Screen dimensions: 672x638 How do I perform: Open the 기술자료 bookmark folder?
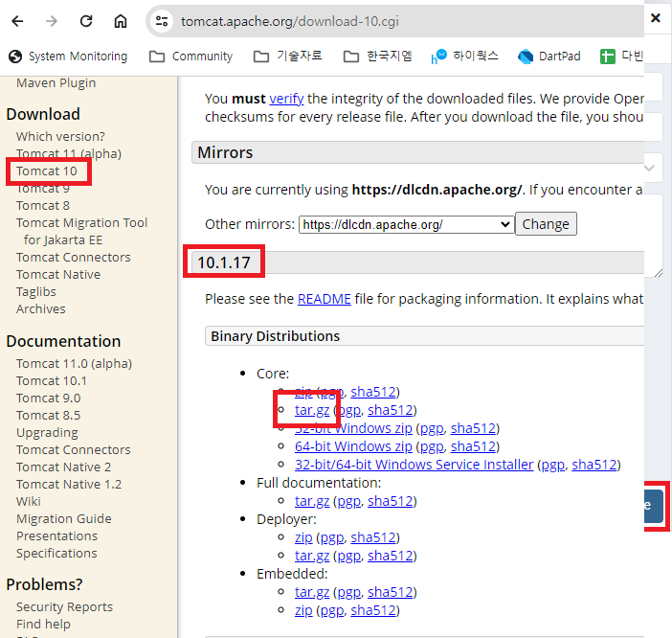(287, 57)
